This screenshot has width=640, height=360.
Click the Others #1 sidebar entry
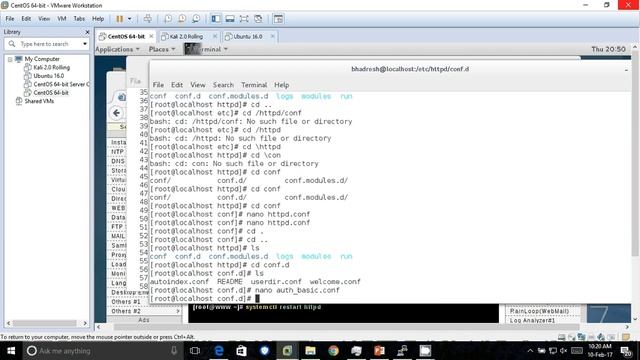click(x=125, y=302)
